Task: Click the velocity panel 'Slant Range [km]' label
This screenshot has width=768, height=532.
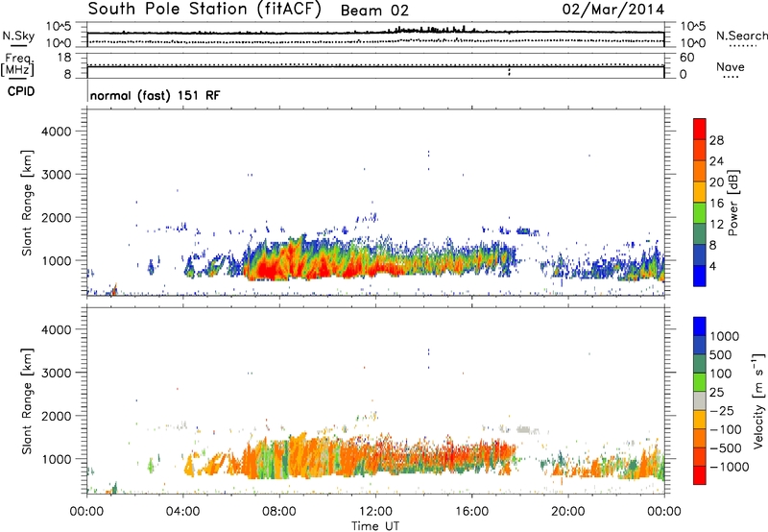Action: pos(27,400)
